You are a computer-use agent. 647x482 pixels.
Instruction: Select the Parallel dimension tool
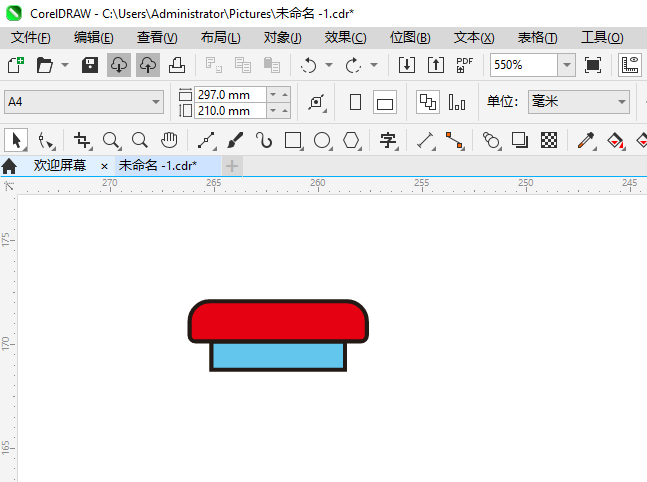coord(425,140)
